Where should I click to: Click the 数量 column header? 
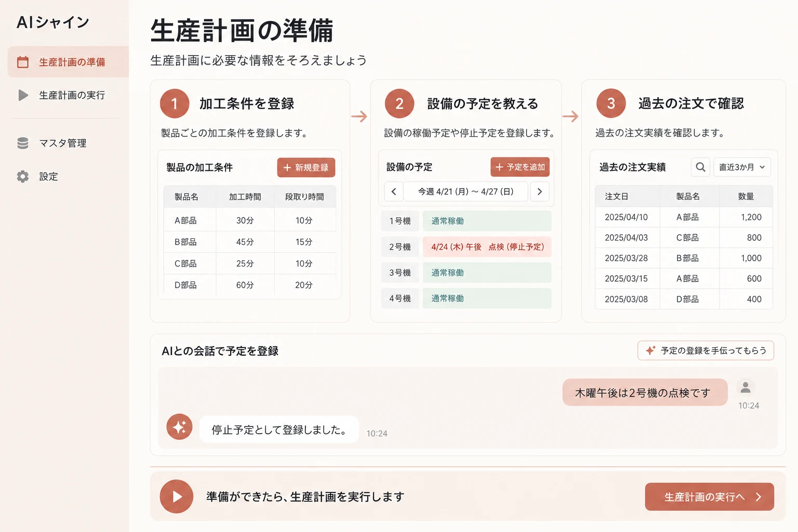click(x=746, y=196)
